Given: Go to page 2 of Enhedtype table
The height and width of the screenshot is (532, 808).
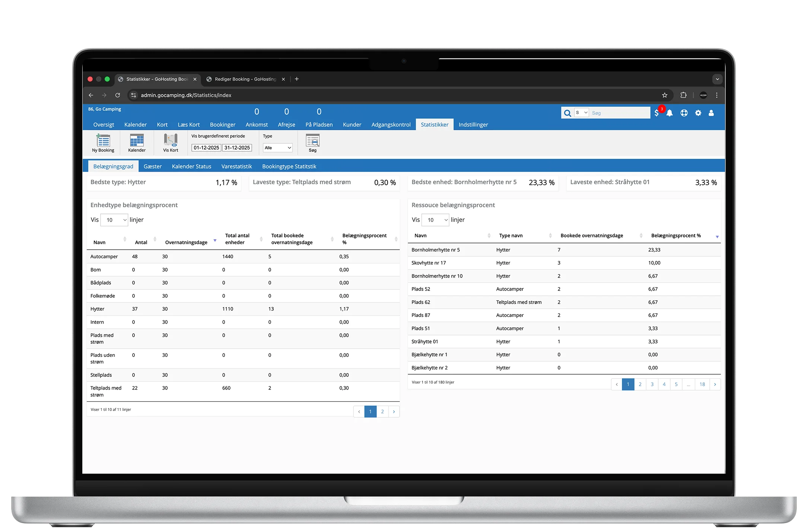Looking at the screenshot, I should (x=382, y=411).
